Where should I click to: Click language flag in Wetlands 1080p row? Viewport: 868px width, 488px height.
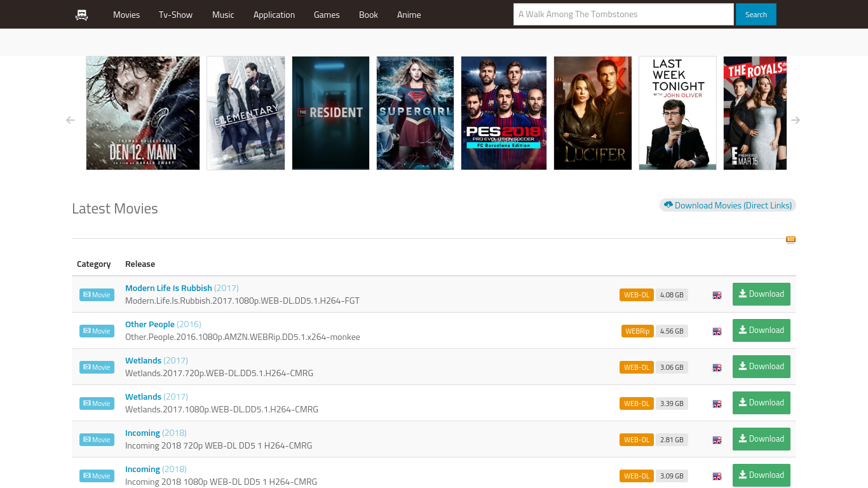tap(717, 403)
